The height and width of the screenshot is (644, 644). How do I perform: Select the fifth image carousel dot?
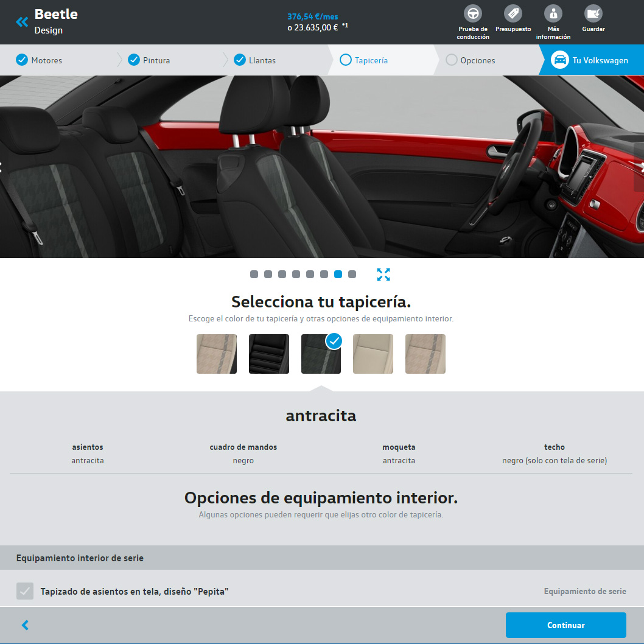[310, 275]
